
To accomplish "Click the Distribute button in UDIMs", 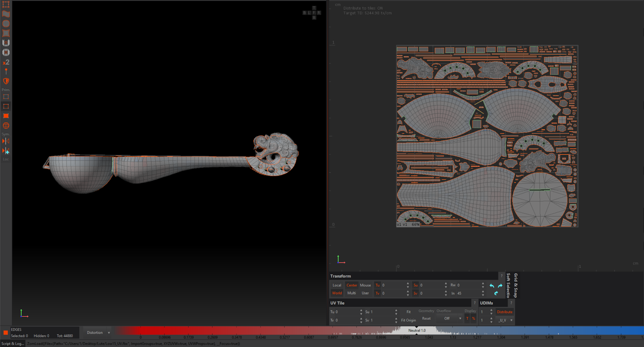I will (x=505, y=312).
